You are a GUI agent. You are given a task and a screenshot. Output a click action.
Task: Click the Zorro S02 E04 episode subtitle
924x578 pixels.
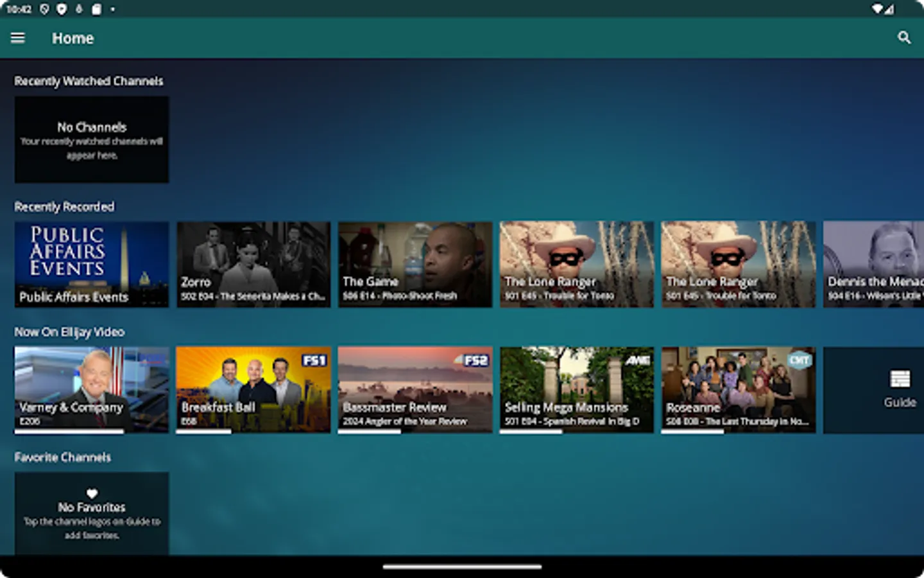click(253, 296)
